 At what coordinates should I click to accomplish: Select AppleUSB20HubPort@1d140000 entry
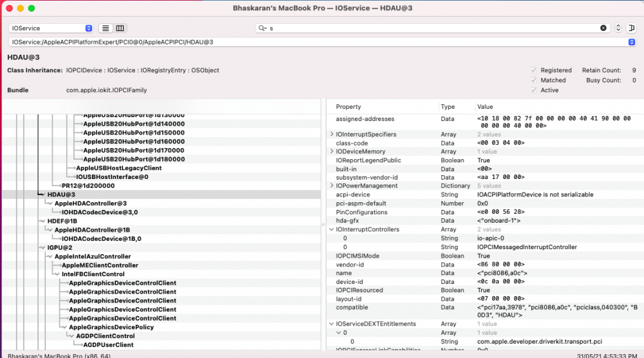coord(134,124)
